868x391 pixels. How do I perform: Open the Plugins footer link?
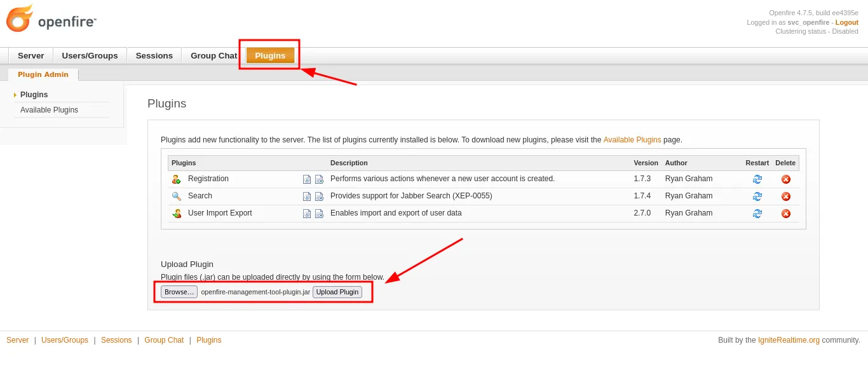tap(209, 340)
